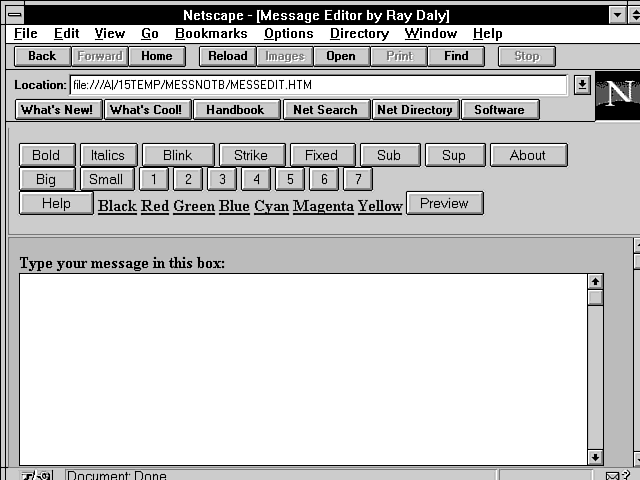Click inside the message text box

pyautogui.click(x=300, y=370)
